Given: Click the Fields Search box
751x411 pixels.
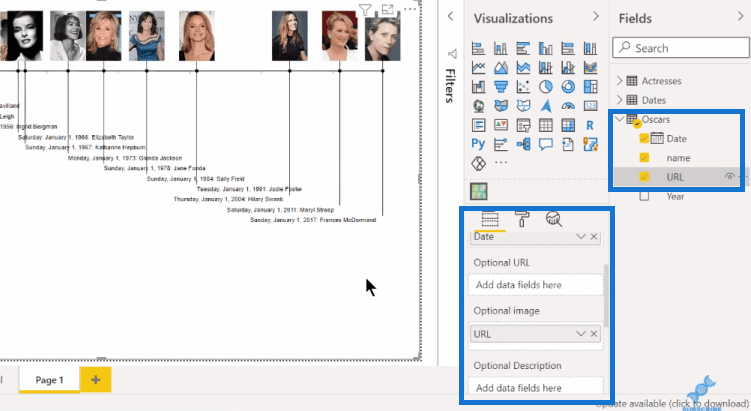Looking at the screenshot, I should pos(681,48).
